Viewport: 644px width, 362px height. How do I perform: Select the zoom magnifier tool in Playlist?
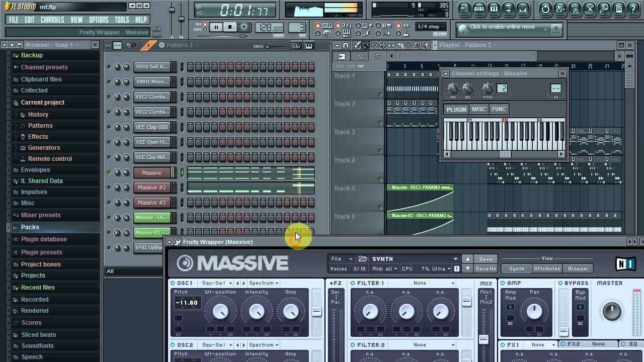tap(417, 45)
